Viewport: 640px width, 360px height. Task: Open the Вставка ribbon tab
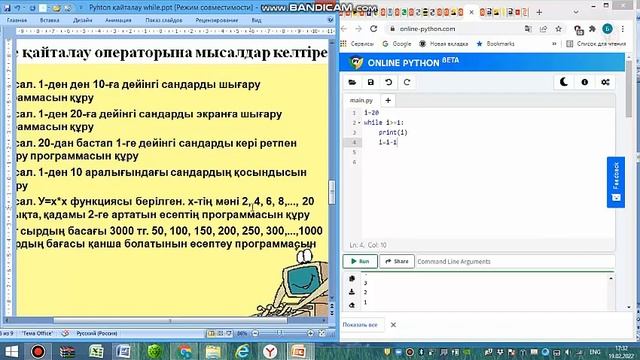50,20
